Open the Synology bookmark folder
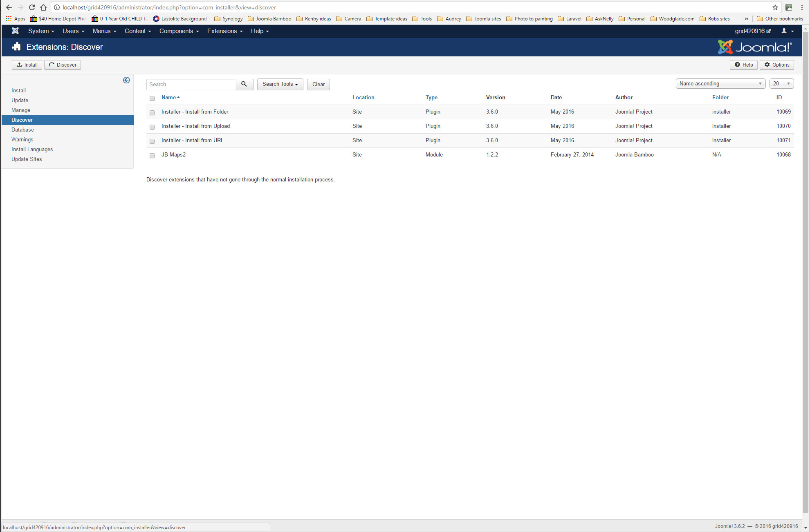This screenshot has width=810, height=532. (228, 19)
